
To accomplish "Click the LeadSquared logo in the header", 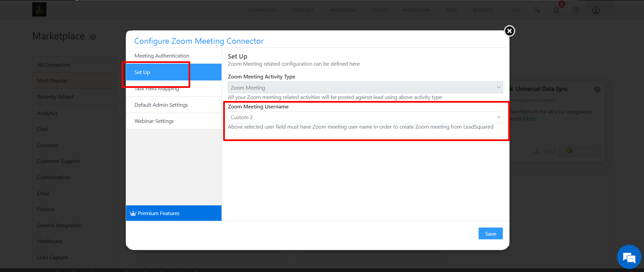I will (x=39, y=9).
